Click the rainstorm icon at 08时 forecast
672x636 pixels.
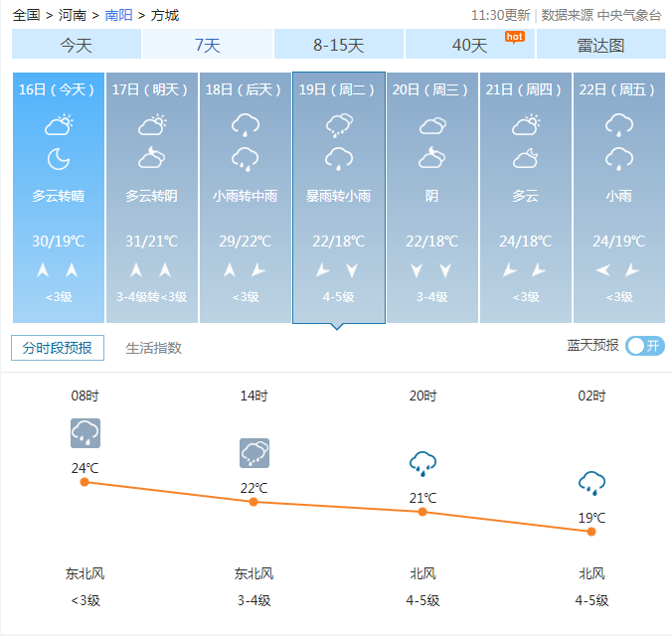[x=84, y=432]
